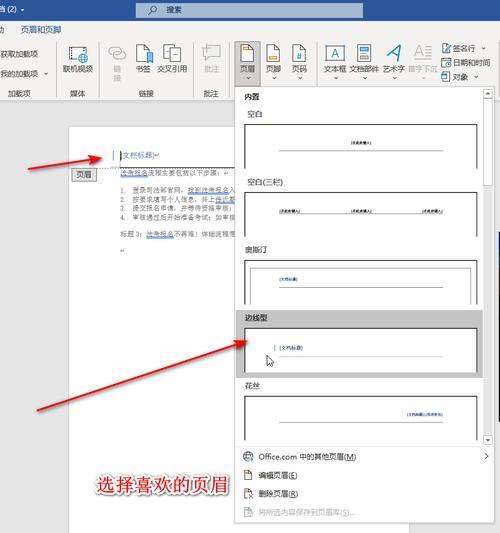The image size is (500, 533).
Task: Click the gallery scroll up arrow
Action: coord(488,93)
